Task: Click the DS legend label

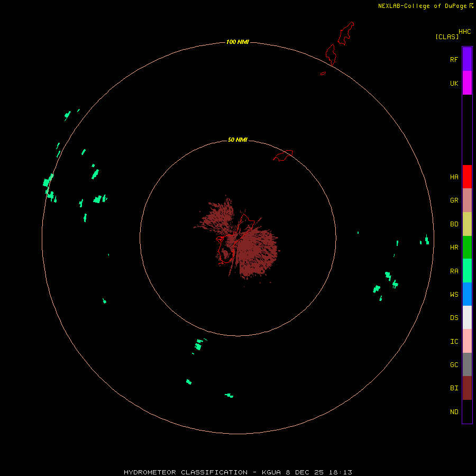Action: pos(454,317)
